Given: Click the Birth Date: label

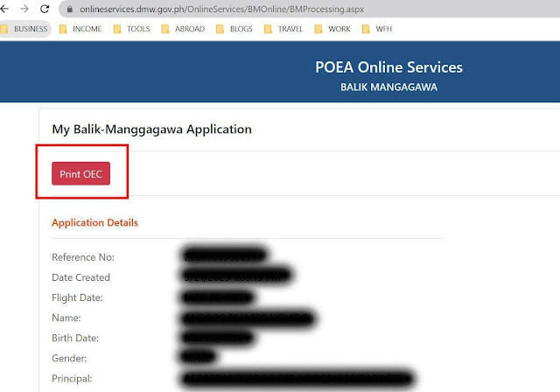Looking at the screenshot, I should 75,338.
